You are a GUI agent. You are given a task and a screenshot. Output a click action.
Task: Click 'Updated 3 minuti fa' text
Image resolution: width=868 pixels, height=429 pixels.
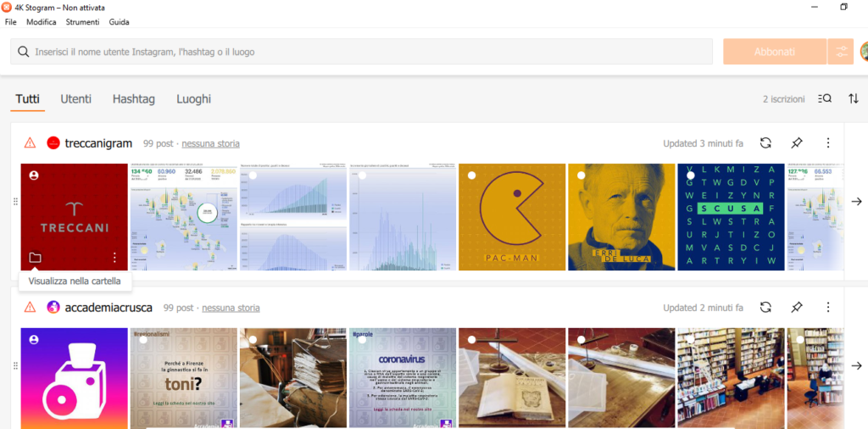point(703,143)
